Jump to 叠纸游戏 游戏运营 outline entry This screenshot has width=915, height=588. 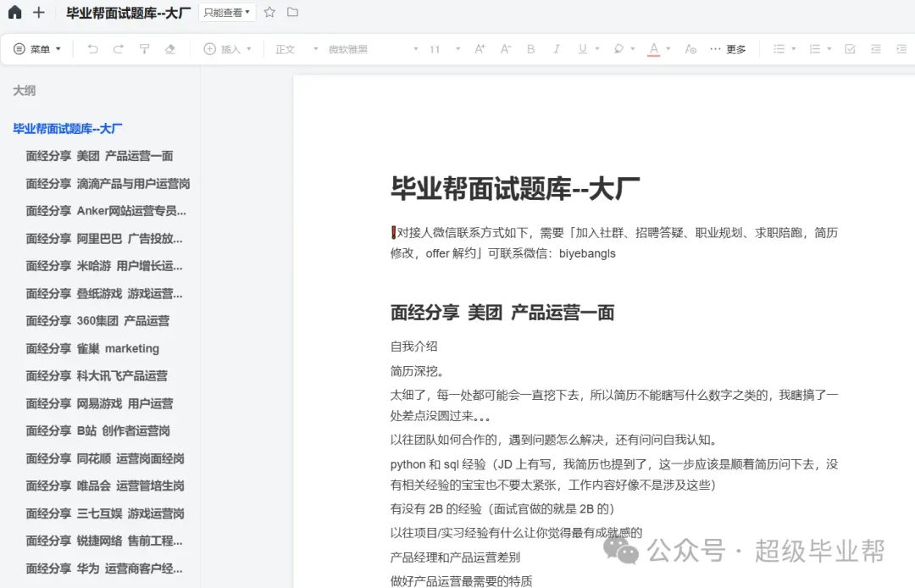tap(104, 293)
